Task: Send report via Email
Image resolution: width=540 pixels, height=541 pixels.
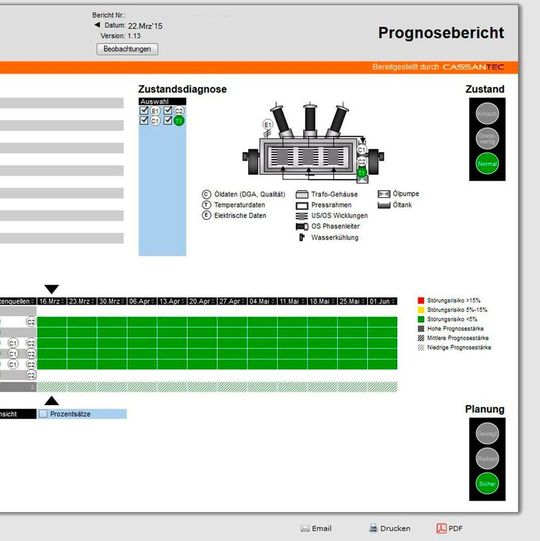Action: point(316,528)
